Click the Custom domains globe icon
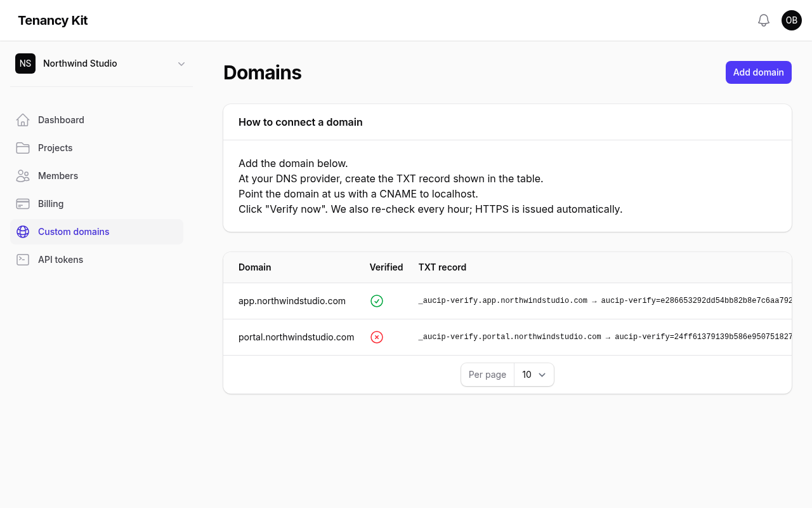 tap(23, 232)
